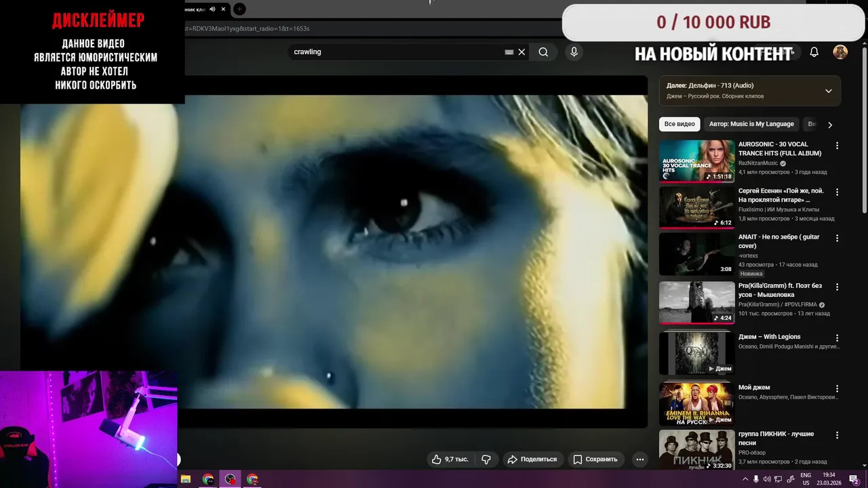Open options for группа ПИКНИК video
The width and height of the screenshot is (868, 488).
coord(837,435)
